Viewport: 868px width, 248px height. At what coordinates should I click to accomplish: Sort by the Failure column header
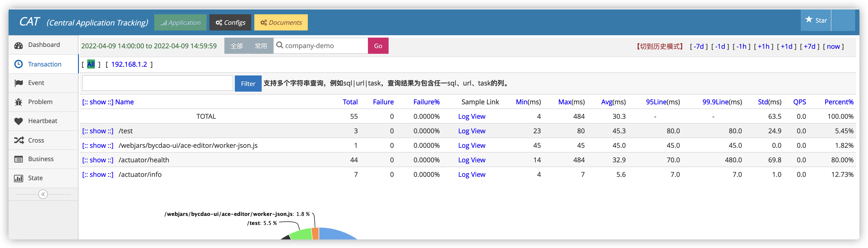(383, 102)
